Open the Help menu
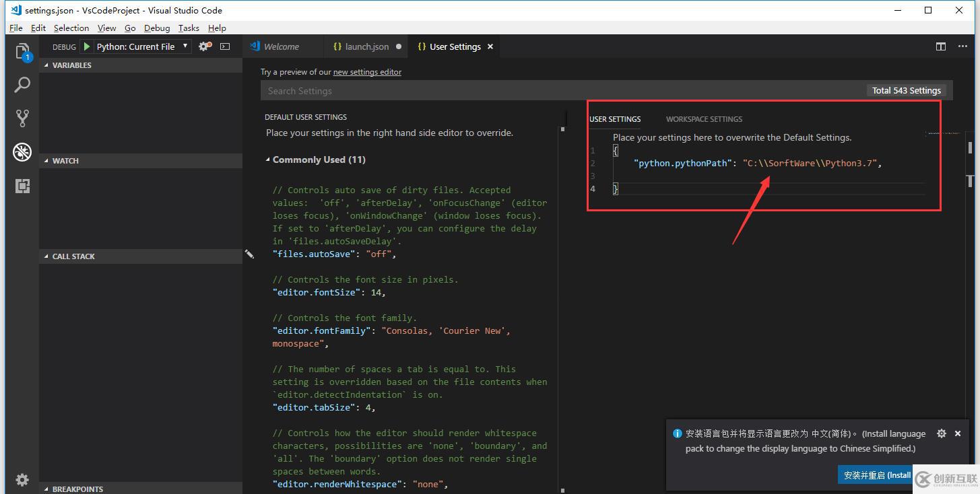Image resolution: width=980 pixels, height=494 pixels. click(217, 28)
